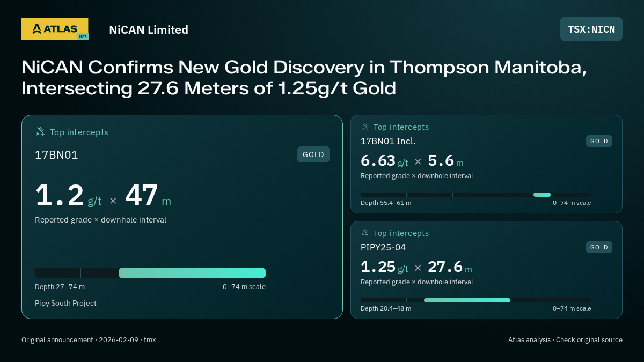Image resolution: width=644 pixels, height=362 pixels.
Task: Click the Depth 20.4–48 m label
Action: point(386,308)
